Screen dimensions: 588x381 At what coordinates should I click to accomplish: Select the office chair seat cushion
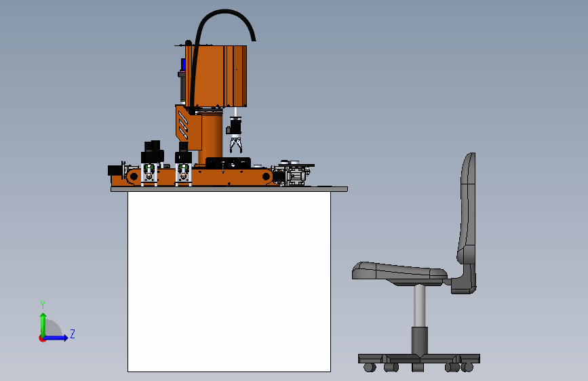coord(399,272)
